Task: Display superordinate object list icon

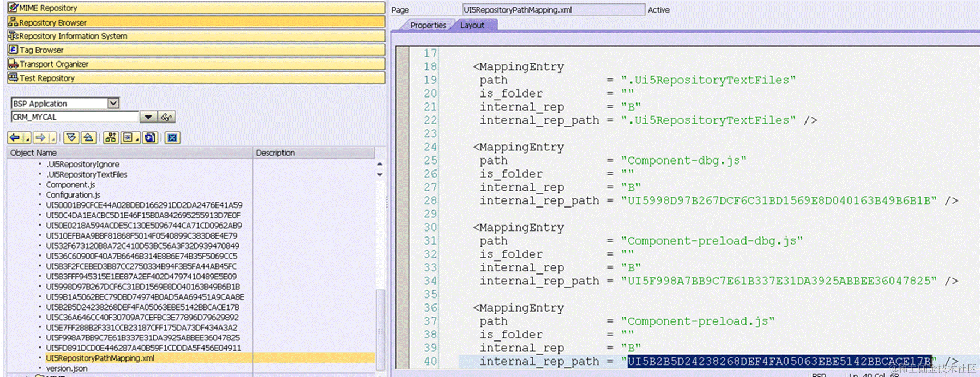Action: click(111, 138)
